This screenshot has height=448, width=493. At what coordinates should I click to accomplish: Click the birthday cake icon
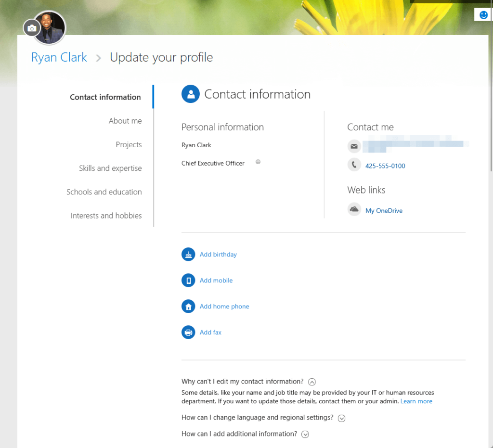(188, 255)
